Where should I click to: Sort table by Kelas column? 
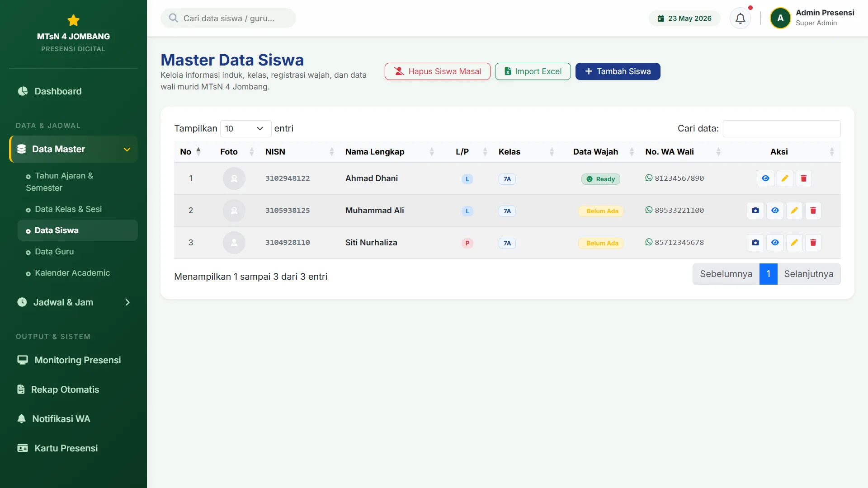coord(527,152)
